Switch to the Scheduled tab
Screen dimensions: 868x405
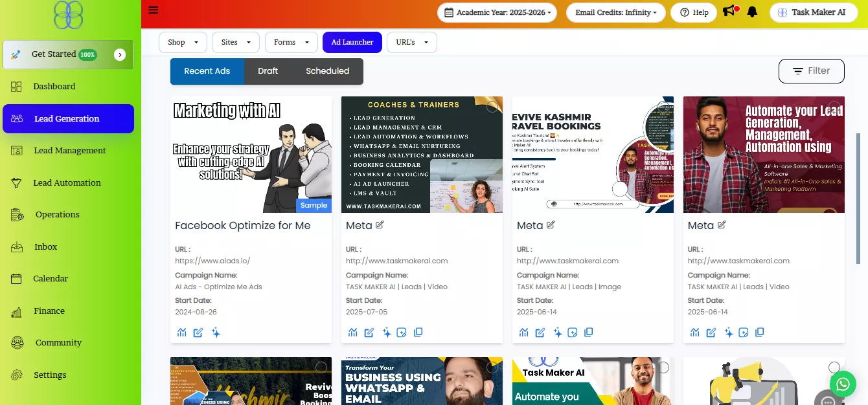(x=327, y=71)
